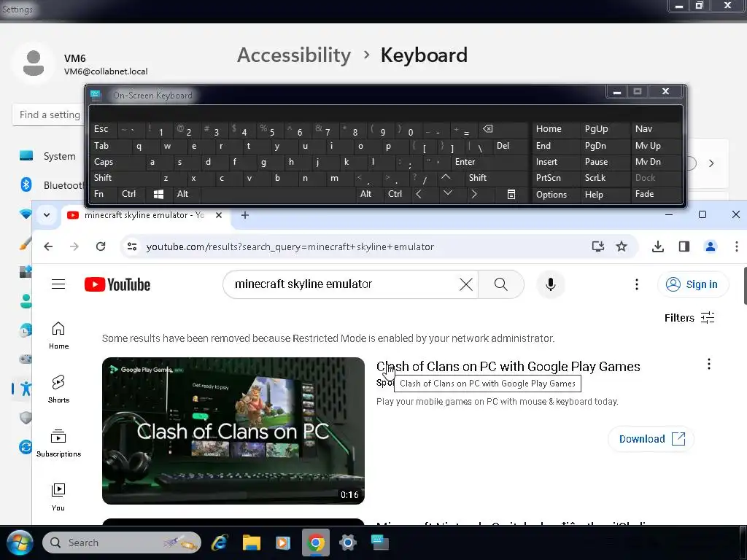Screen dimensions: 747x560
Task: Click the YouTube search magnifier button
Action: pos(500,284)
